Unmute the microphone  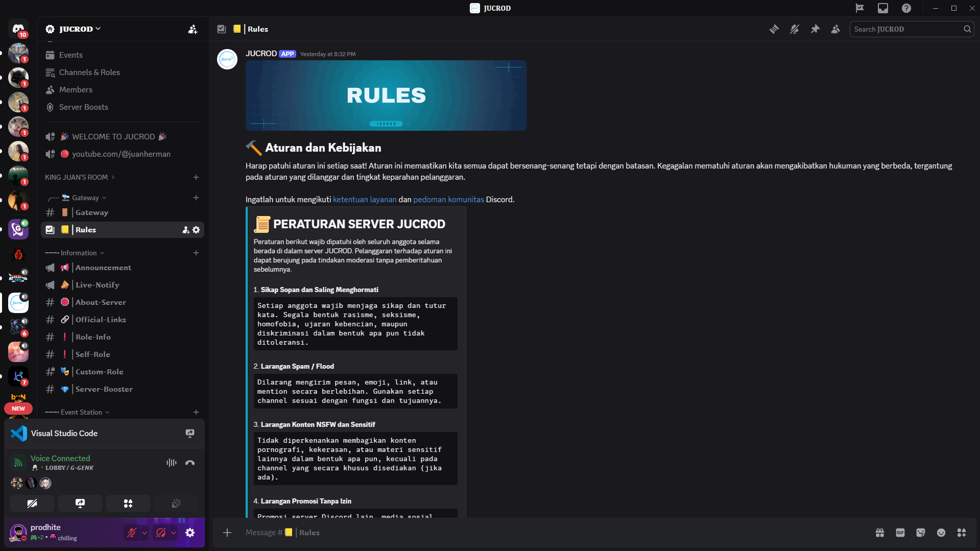click(x=132, y=533)
